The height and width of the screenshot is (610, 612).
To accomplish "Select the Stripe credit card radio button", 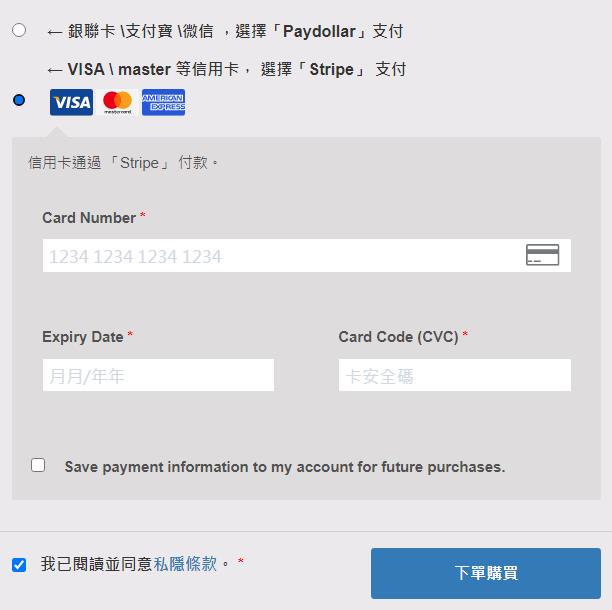I will (19, 100).
